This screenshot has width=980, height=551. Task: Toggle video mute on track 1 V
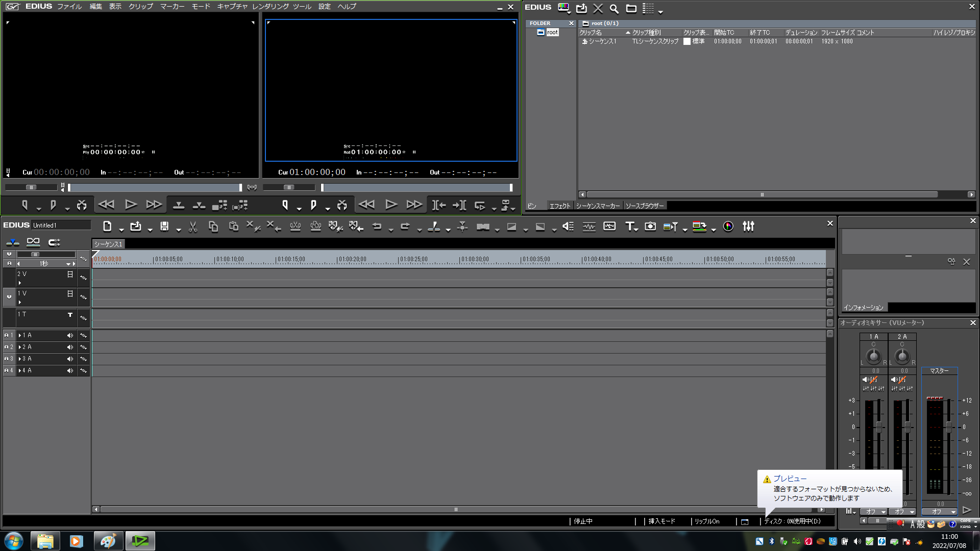tap(70, 294)
